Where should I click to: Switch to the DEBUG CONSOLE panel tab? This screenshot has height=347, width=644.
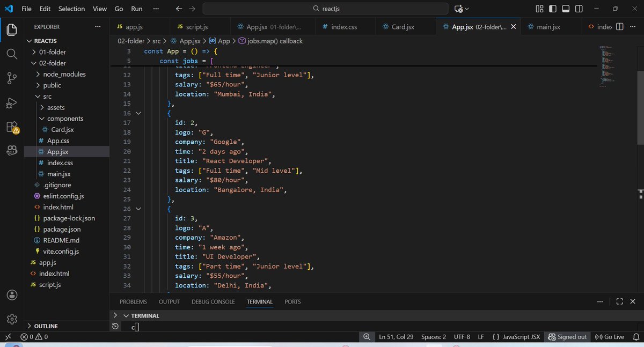pyautogui.click(x=213, y=302)
